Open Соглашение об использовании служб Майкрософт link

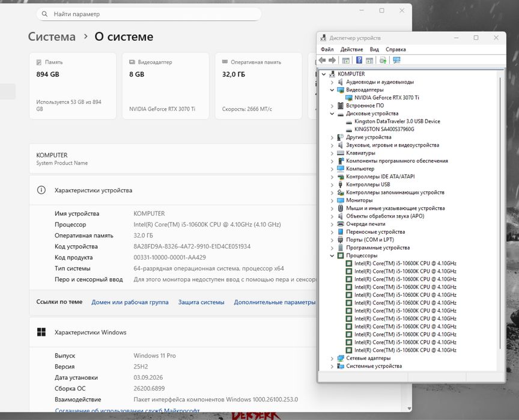(x=127, y=410)
